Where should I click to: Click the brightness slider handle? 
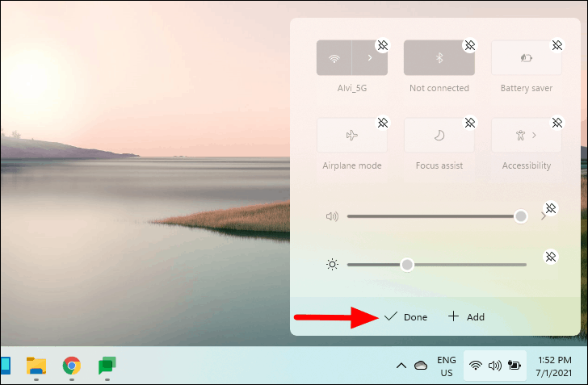[407, 265]
